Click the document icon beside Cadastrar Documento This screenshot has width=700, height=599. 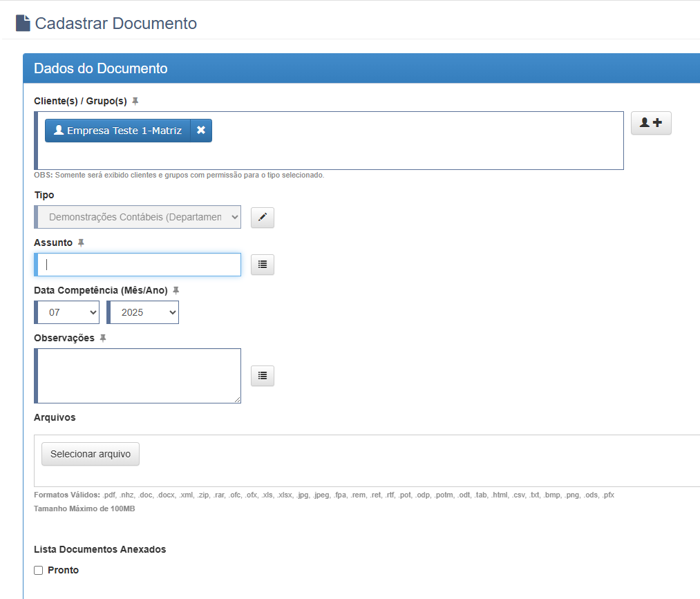click(23, 23)
